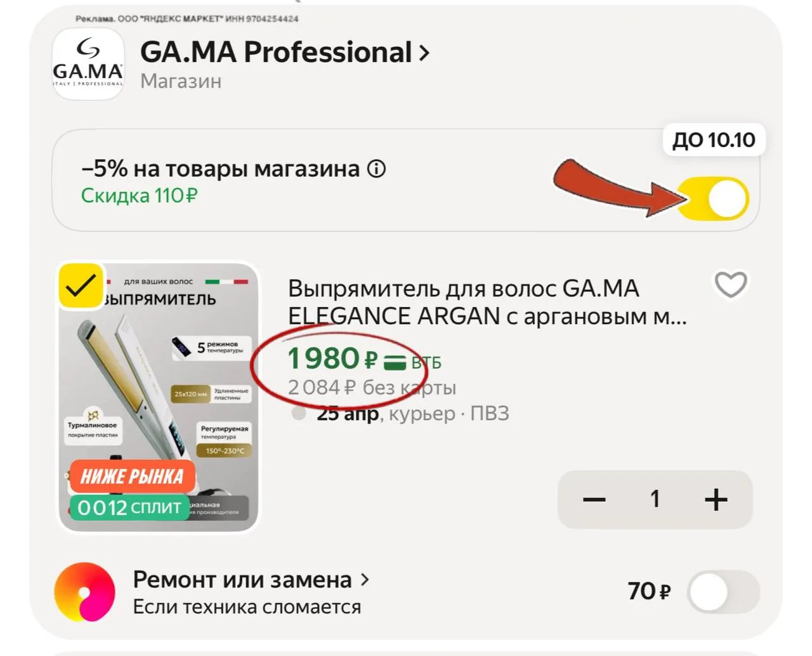Click the ДО 10.10 expiry label

(714, 140)
